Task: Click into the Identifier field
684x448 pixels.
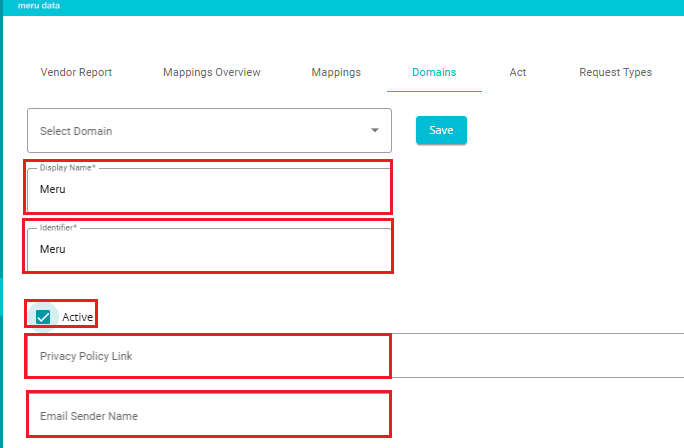Action: [209, 249]
